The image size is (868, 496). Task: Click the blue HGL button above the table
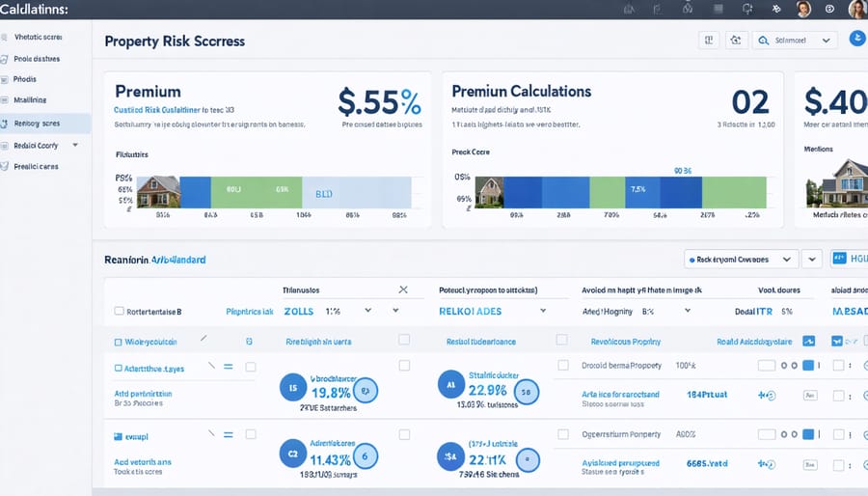849,259
